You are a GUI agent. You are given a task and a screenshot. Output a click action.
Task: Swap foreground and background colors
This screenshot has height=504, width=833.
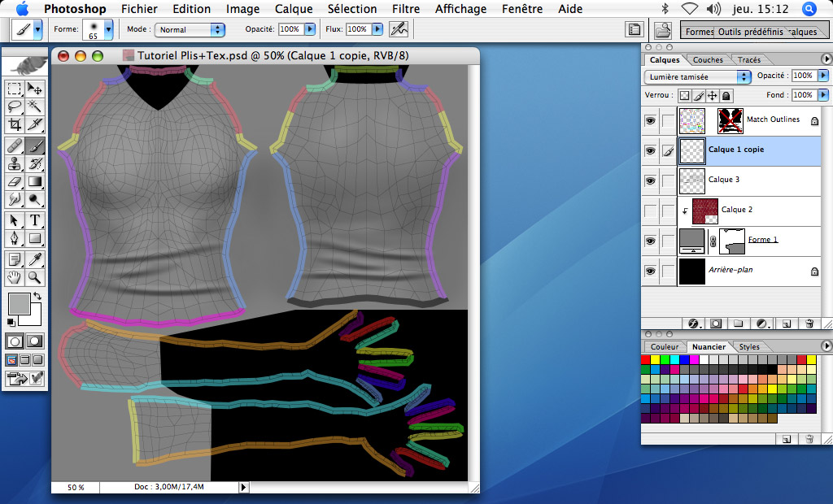(x=37, y=295)
